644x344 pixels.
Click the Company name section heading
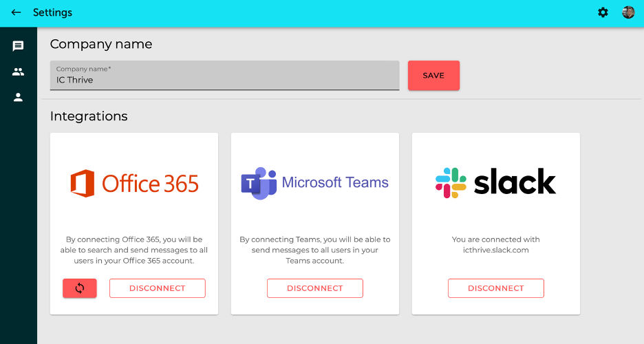pos(101,44)
